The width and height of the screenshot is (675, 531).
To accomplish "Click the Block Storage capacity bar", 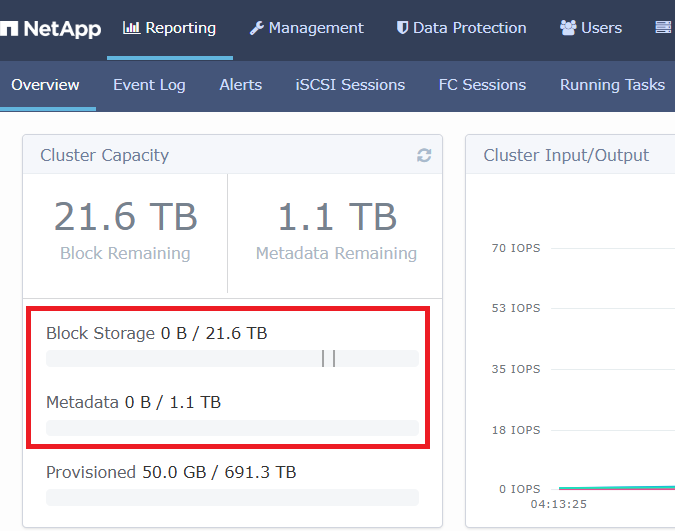I will (x=232, y=359).
